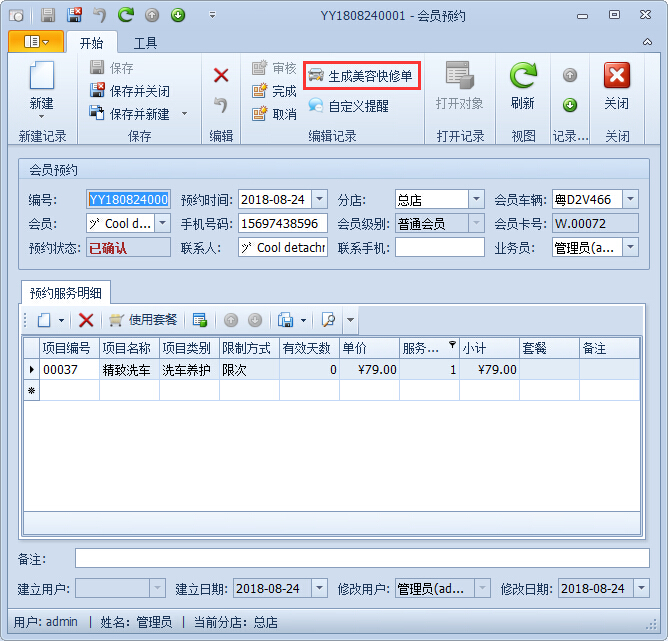Click the 完成 complete icon
This screenshot has height=641, width=668.
274,91
